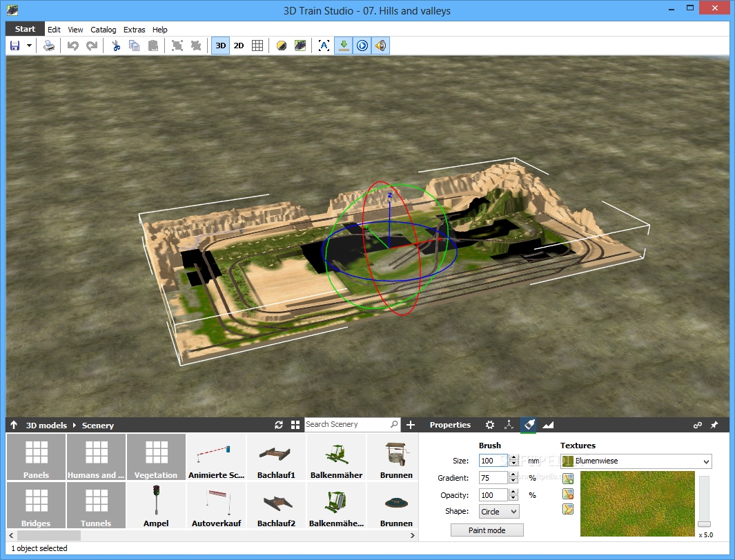Screen dimensions: 735x560
Task: Click the catalog tile view icon
Action: tap(295, 425)
